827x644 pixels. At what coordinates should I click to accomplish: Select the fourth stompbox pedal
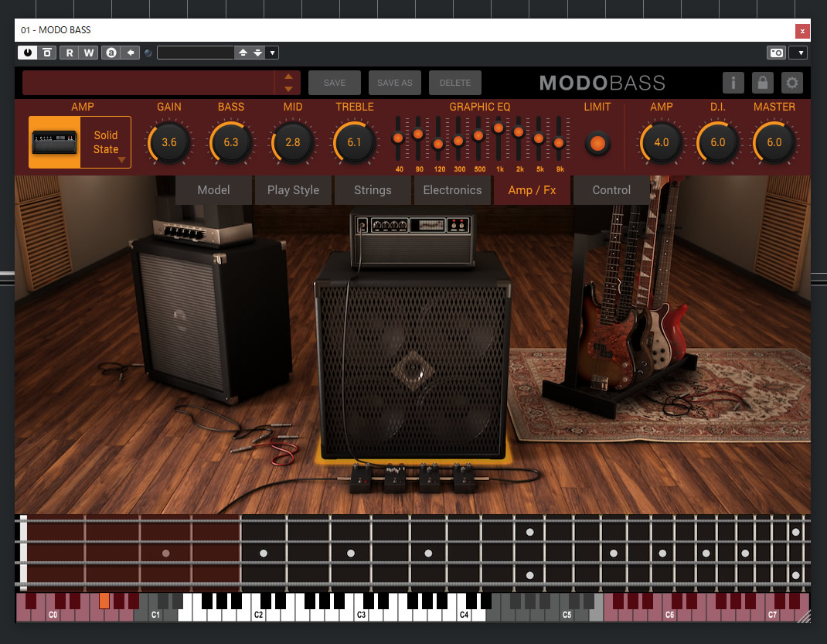tap(465, 478)
